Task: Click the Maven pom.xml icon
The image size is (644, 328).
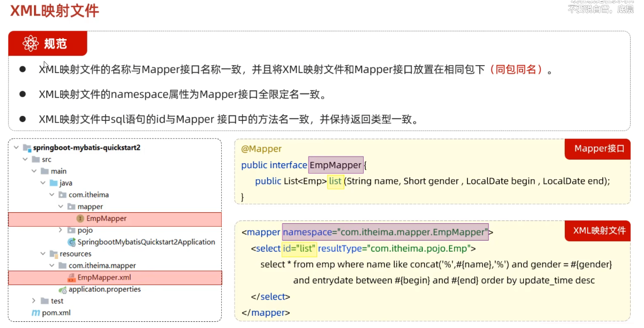Action: click(36, 313)
